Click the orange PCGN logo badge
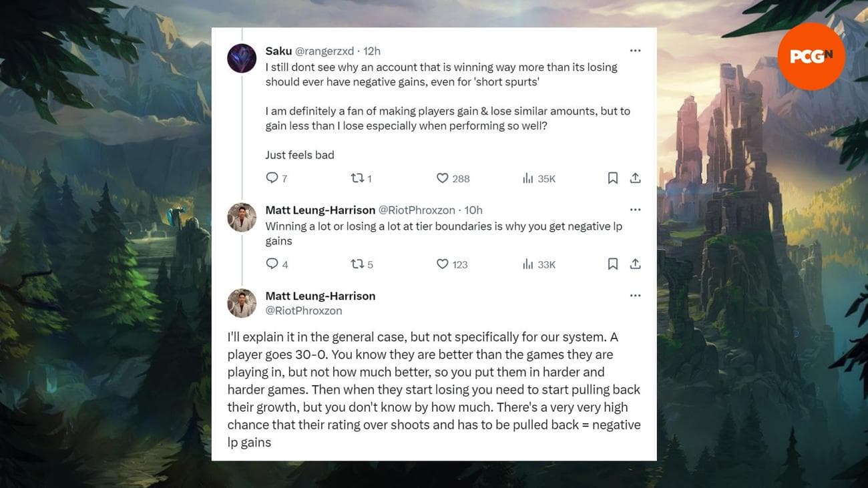 click(x=811, y=57)
